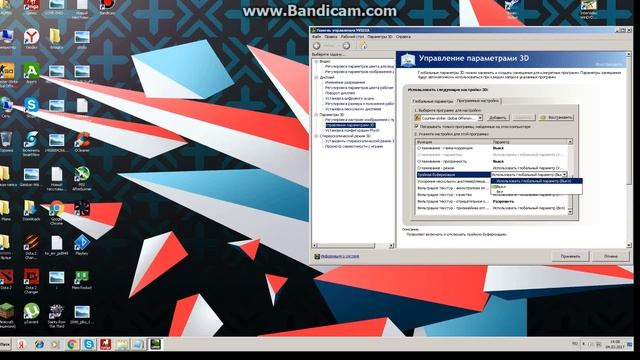Open the Dota 2 Changer claw icon

tap(31, 247)
